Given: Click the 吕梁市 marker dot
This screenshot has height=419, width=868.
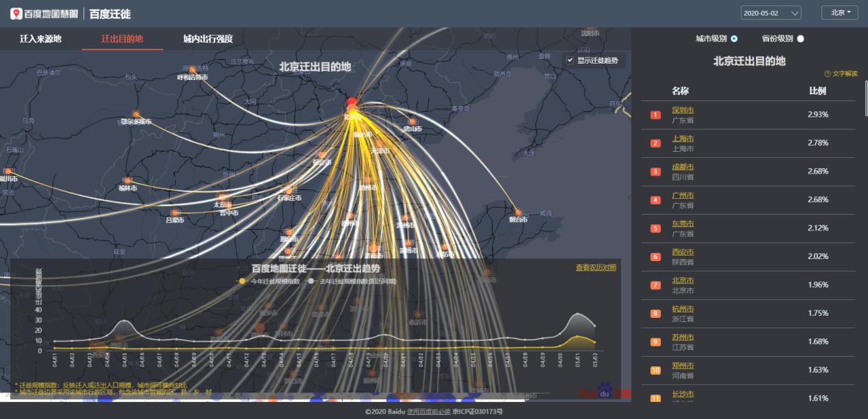Looking at the screenshot, I should click(x=174, y=213).
